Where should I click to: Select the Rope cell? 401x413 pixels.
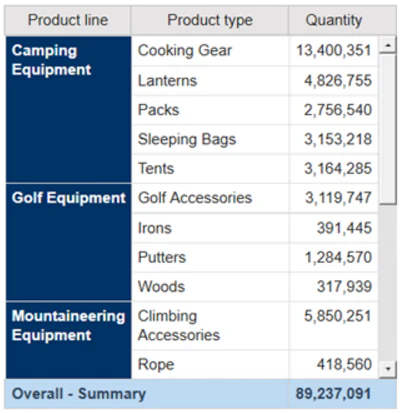pyautogui.click(x=210, y=364)
